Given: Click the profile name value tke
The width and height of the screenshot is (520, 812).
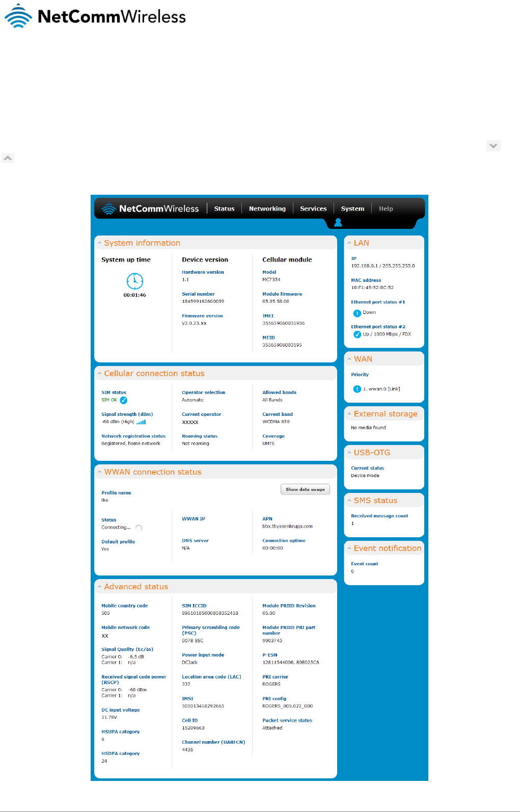Looking at the screenshot, I should click(105, 500).
